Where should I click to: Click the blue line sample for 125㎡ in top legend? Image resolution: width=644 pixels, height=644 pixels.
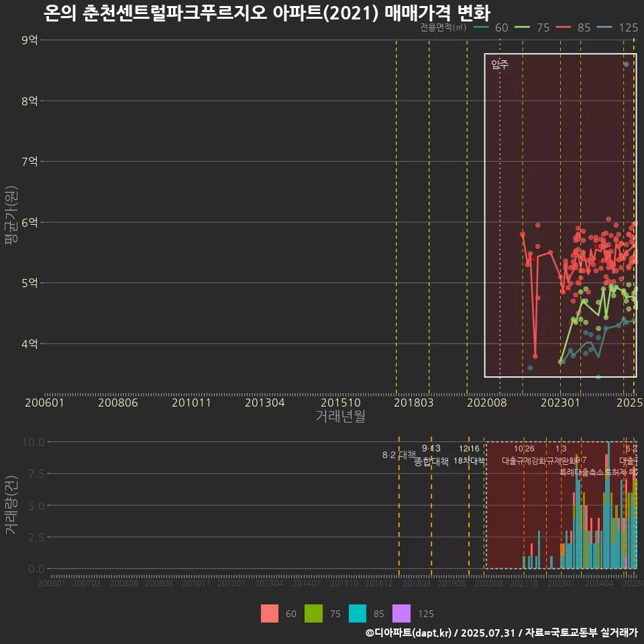[x=604, y=28]
